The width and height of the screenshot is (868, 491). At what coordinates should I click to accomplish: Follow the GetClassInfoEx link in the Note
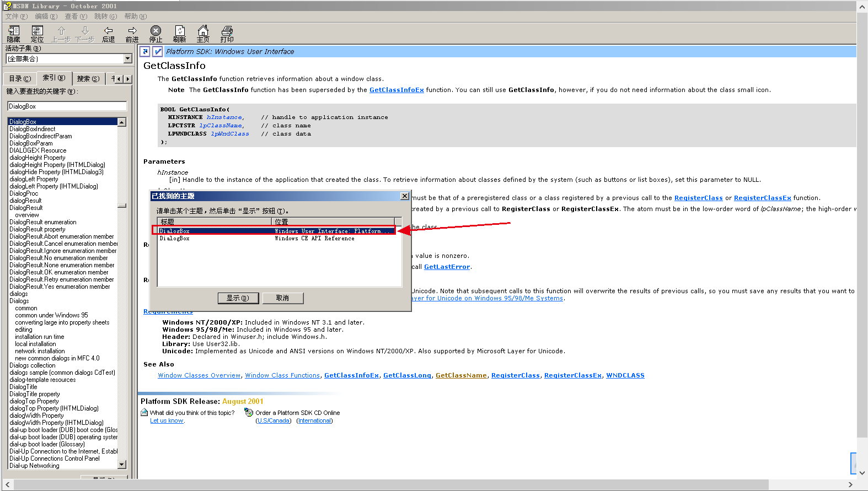pos(397,90)
